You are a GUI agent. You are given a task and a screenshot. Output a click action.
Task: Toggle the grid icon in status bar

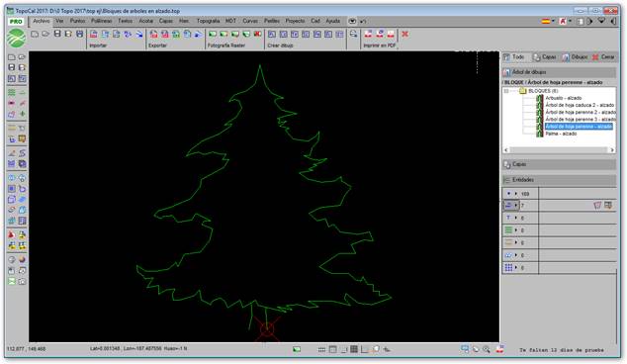(354, 349)
